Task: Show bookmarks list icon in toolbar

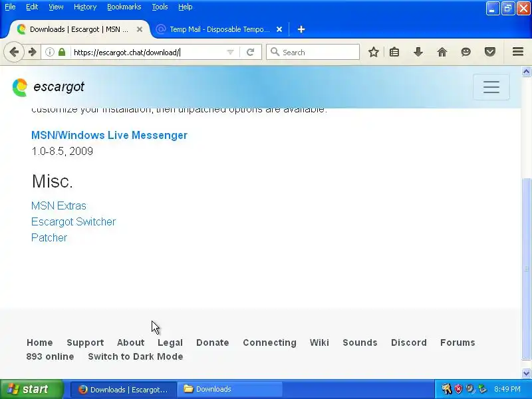Action: 394,52
